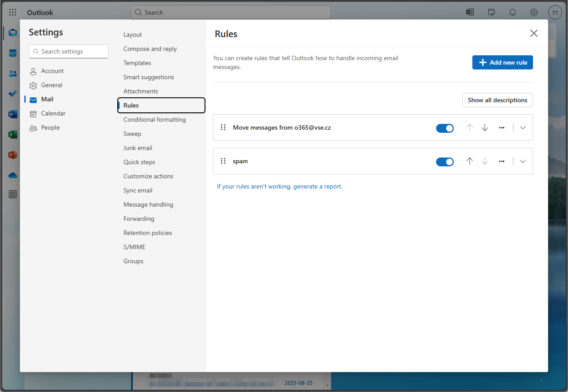Disable the 'Move messages from o365@vse.cz' rule
Viewport: 568px width, 392px height.
[444, 128]
